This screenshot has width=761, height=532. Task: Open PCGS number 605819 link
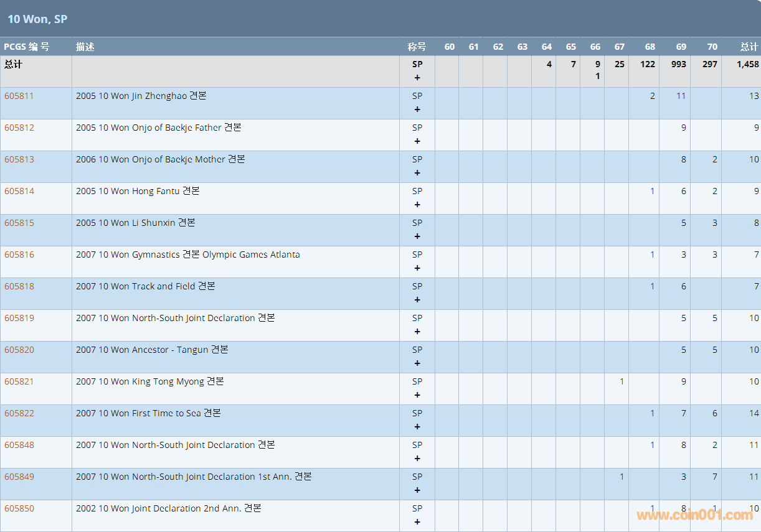(x=19, y=318)
